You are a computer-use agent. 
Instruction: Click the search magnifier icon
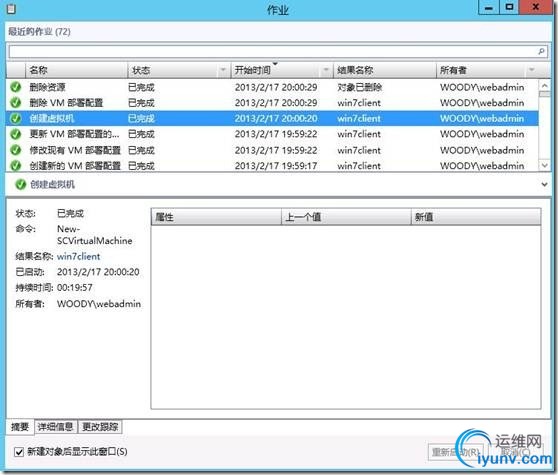(x=541, y=52)
